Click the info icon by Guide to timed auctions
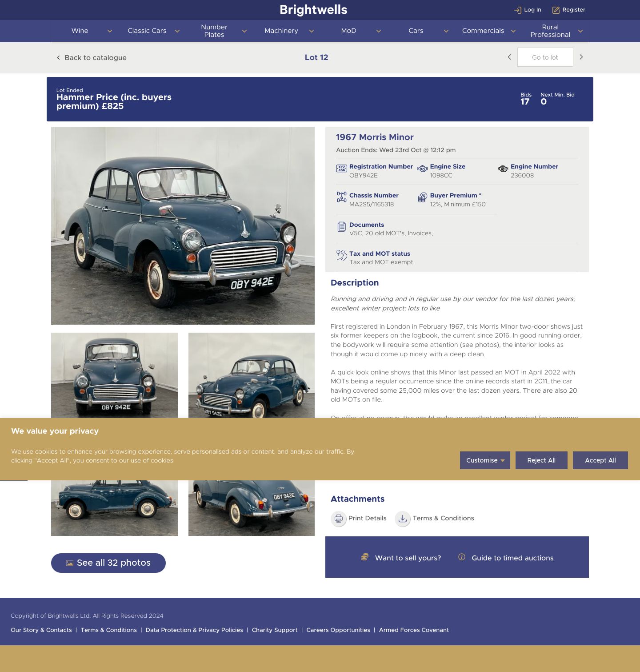Screen dimensions: 640x672 [x=462, y=557]
